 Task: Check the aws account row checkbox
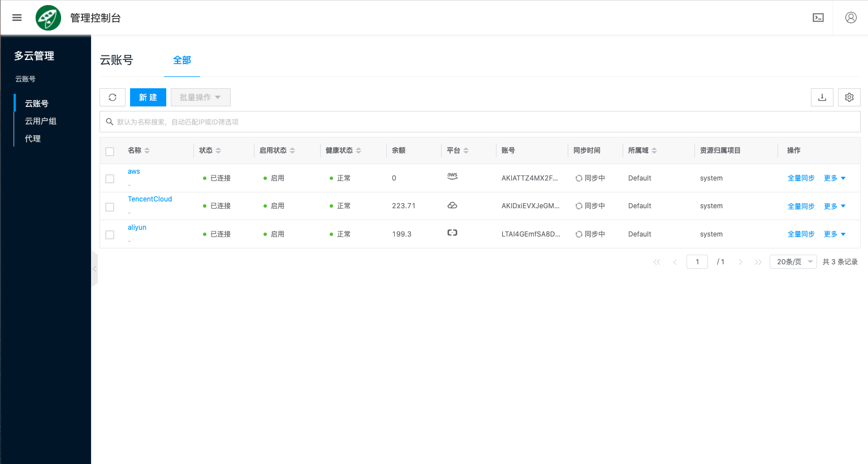pyautogui.click(x=110, y=179)
